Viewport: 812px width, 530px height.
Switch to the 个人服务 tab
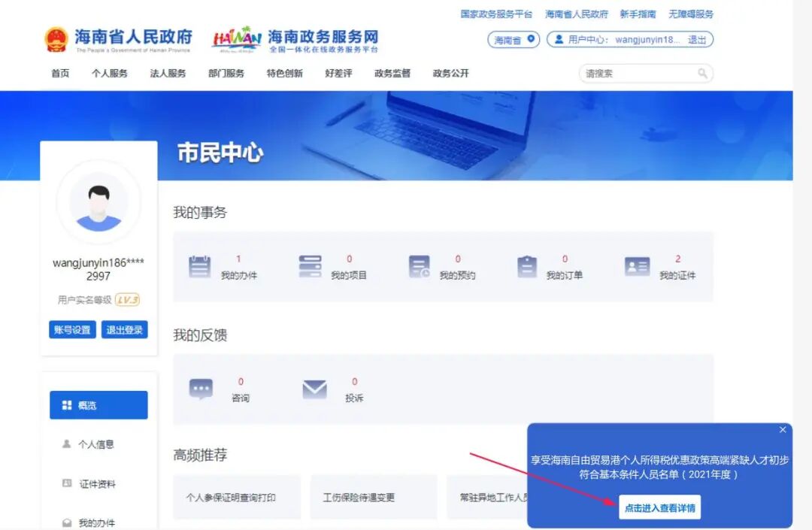[110, 74]
